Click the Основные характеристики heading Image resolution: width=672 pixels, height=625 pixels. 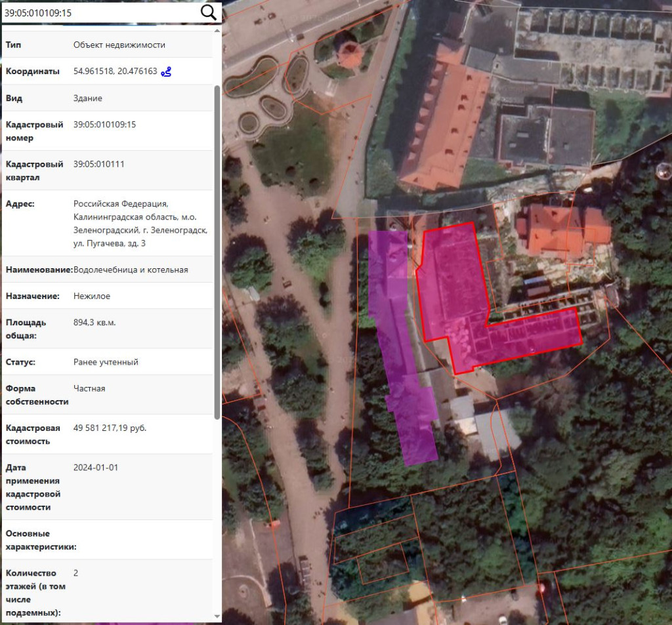41,540
